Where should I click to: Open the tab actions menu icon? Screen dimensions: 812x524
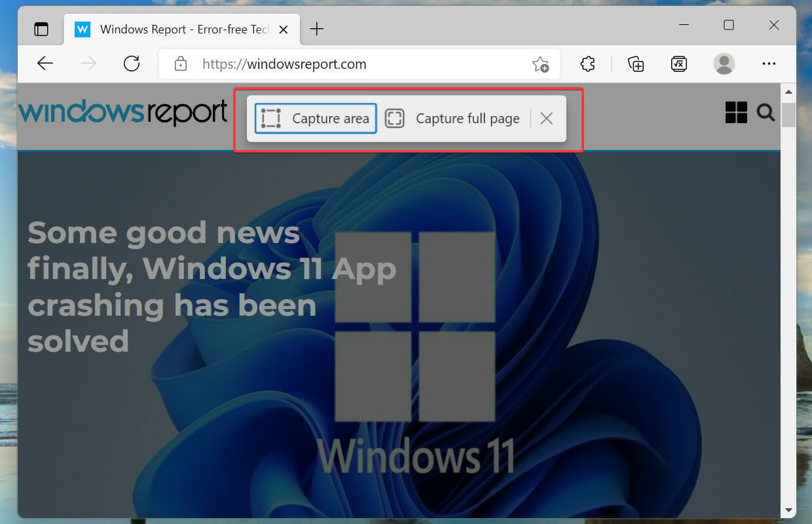pyautogui.click(x=42, y=29)
